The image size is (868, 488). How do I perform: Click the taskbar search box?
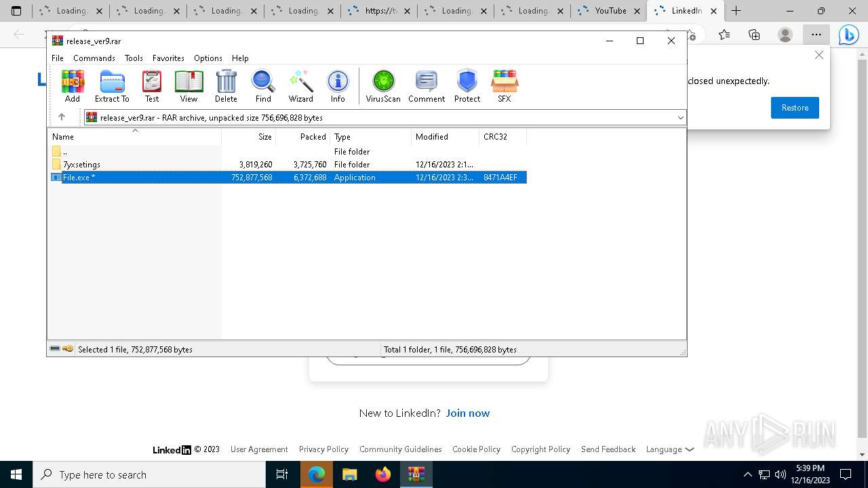click(x=149, y=474)
